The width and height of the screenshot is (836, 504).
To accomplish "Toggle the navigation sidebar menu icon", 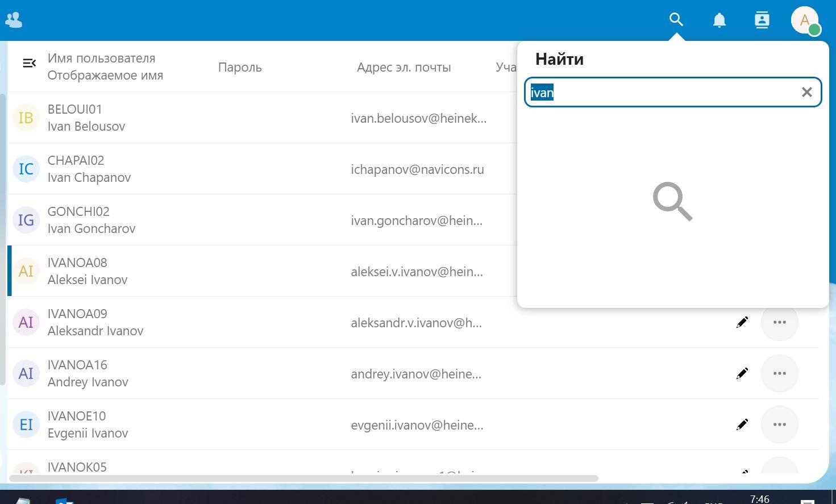I will click(29, 63).
